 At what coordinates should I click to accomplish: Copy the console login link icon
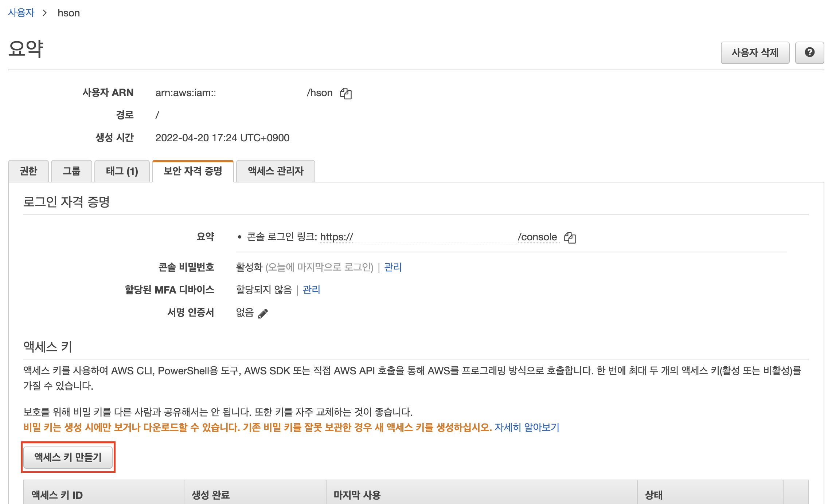pyautogui.click(x=570, y=237)
